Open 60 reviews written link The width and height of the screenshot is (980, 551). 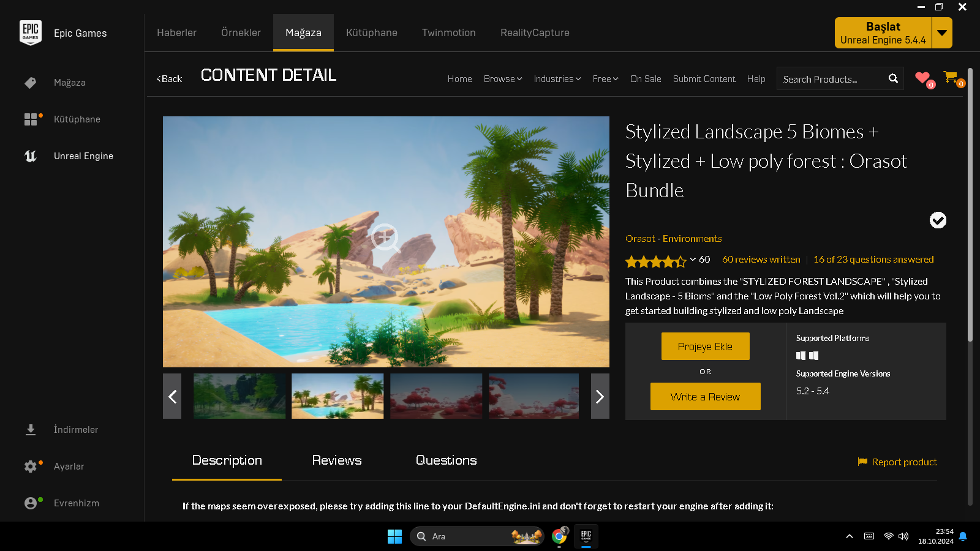tap(761, 260)
